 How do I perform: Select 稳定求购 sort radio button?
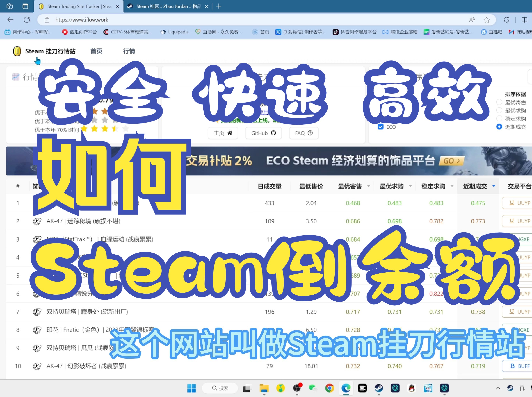[499, 119]
